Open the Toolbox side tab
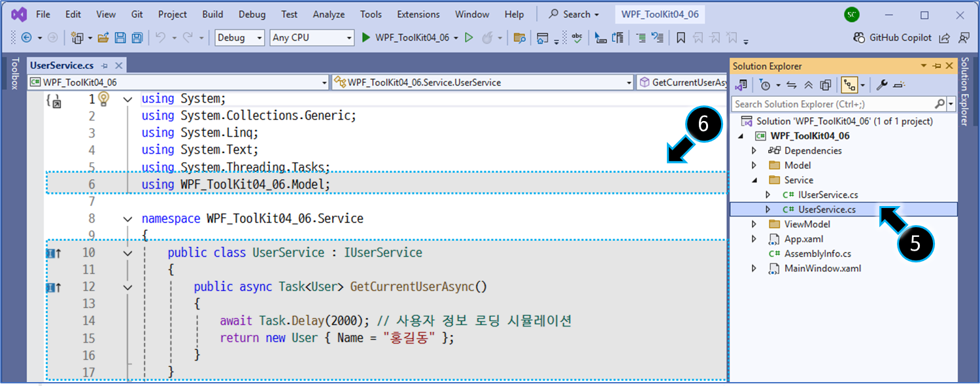The height and width of the screenshot is (386, 980). 16,73
